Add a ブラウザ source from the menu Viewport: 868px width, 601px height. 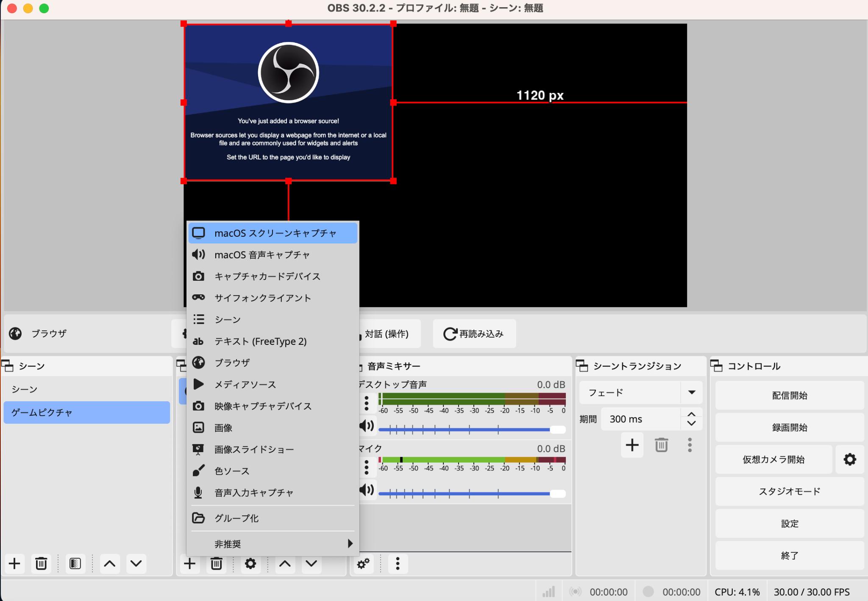coord(273,363)
